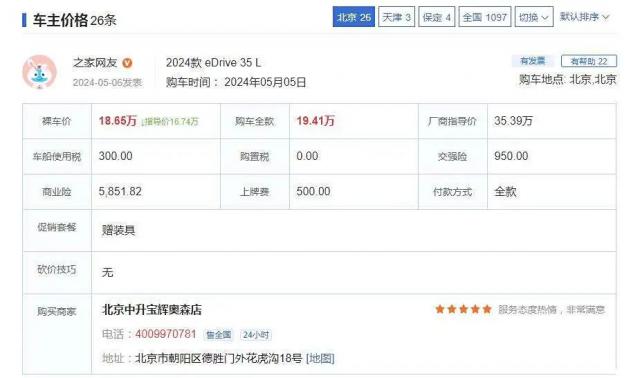Viewport: 640px width, 378px height.
Task: Expand the 默认排序 sort dropdown
Action: 584,17
